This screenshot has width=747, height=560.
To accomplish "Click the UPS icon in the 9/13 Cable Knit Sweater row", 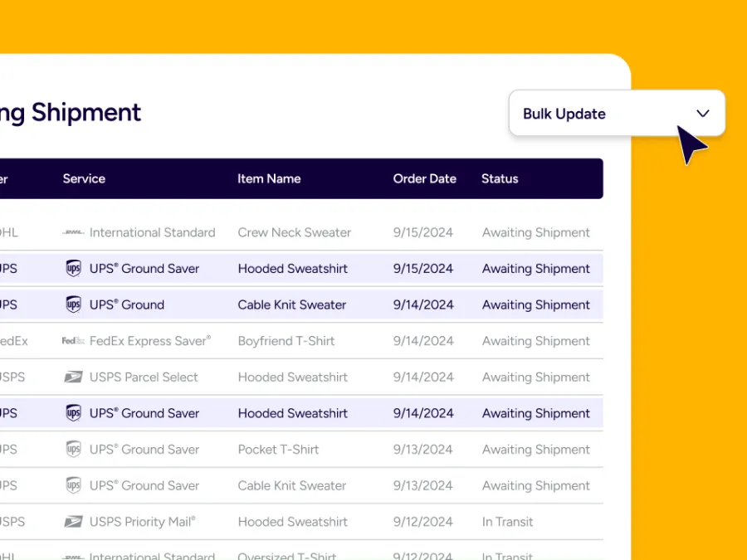I will [74, 485].
